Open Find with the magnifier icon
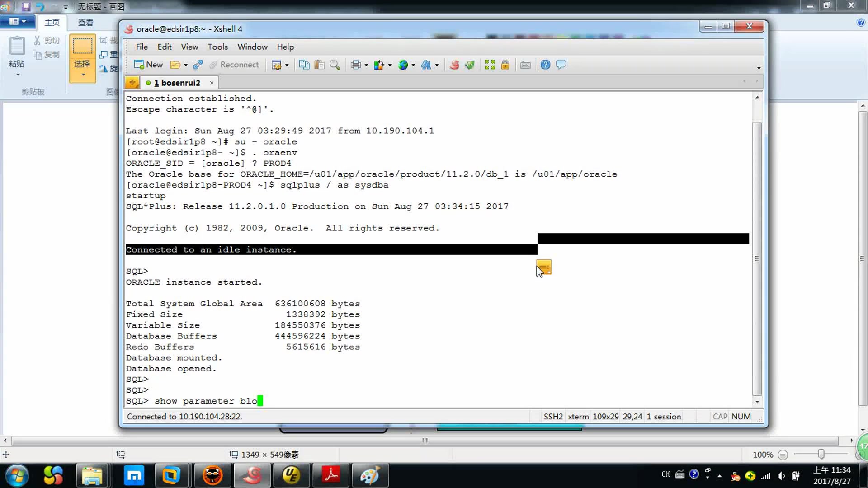This screenshot has width=868, height=488. (335, 65)
